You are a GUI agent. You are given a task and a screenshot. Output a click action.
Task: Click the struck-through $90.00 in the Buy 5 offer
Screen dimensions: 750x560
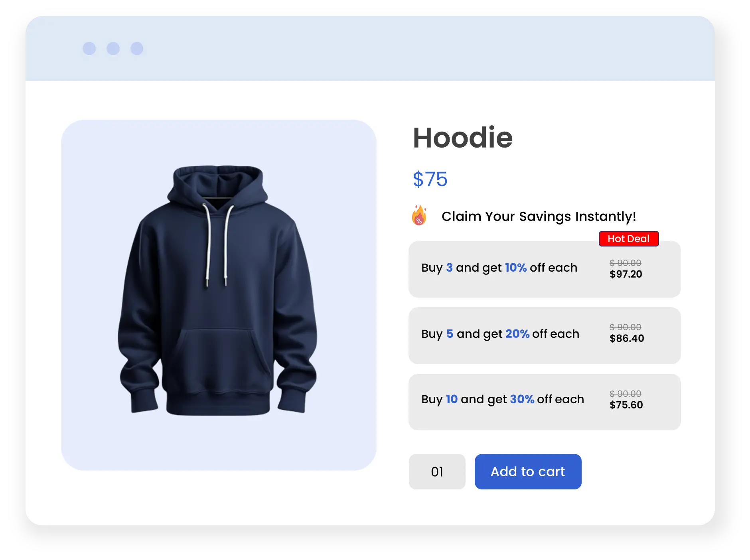coord(626,327)
